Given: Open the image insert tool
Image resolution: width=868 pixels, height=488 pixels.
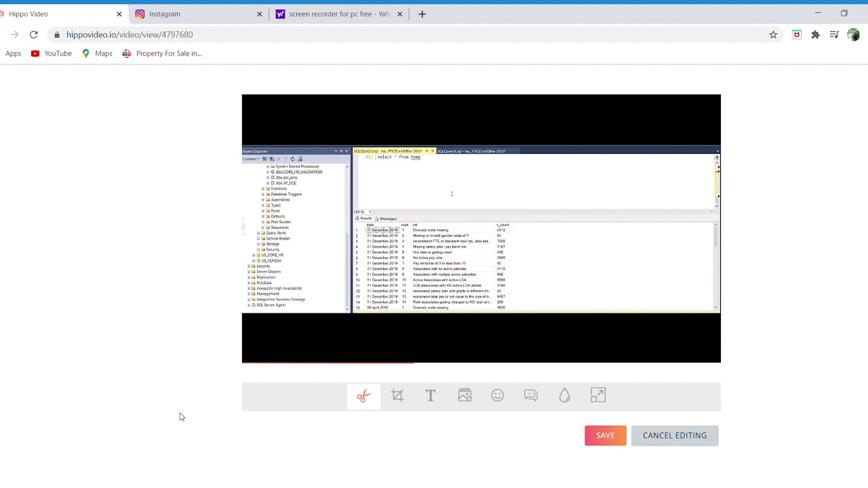Looking at the screenshot, I should (465, 396).
